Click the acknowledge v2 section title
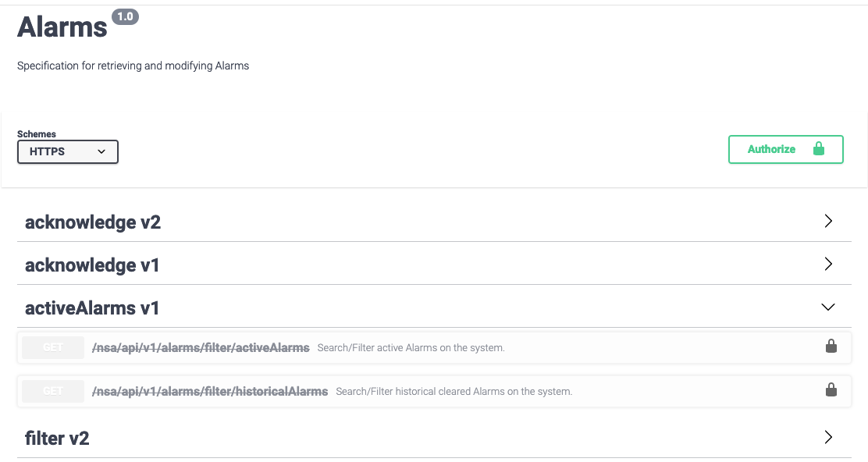 tap(93, 222)
